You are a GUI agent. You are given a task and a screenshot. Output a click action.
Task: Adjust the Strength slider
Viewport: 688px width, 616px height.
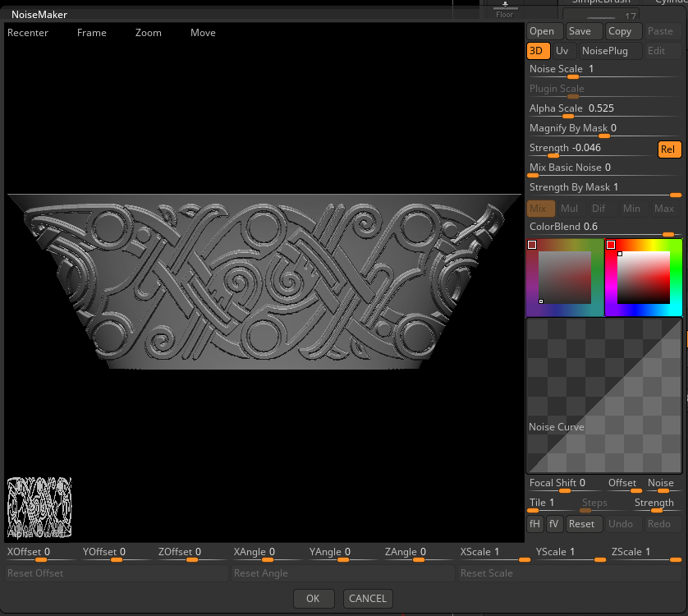point(590,149)
